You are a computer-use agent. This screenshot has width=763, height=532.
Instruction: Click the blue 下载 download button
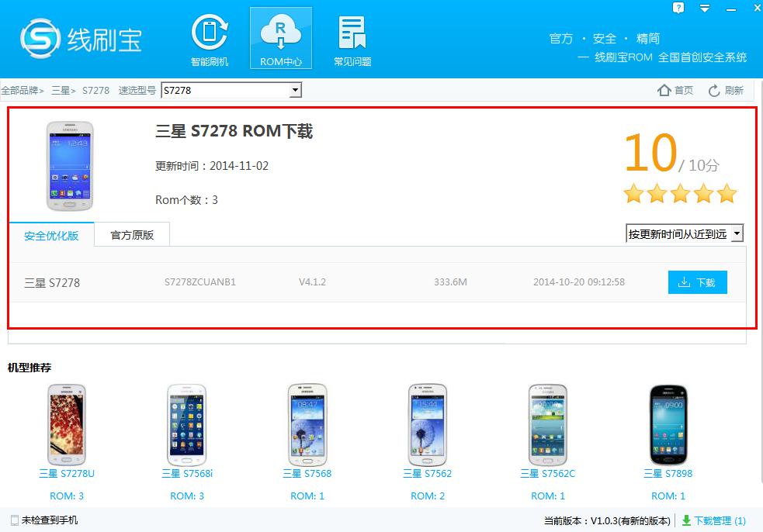pos(697,282)
